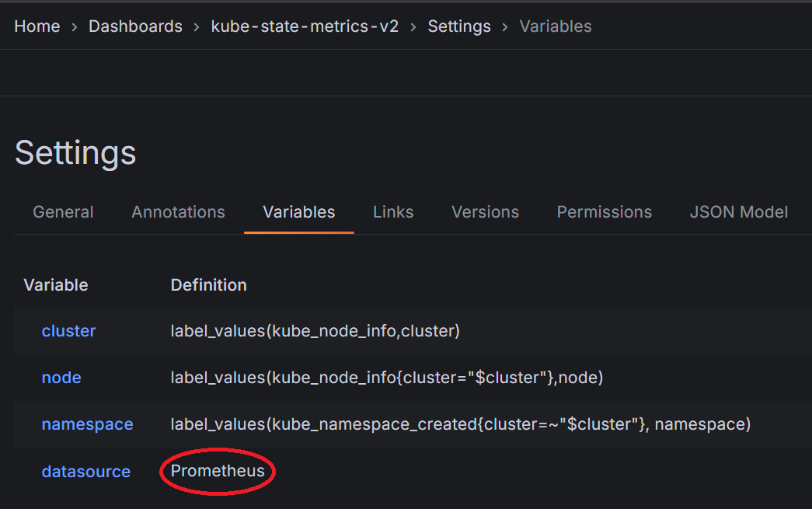Open Dashboards from the breadcrumb trail
Viewport: 812px width, 509px height.
[135, 26]
